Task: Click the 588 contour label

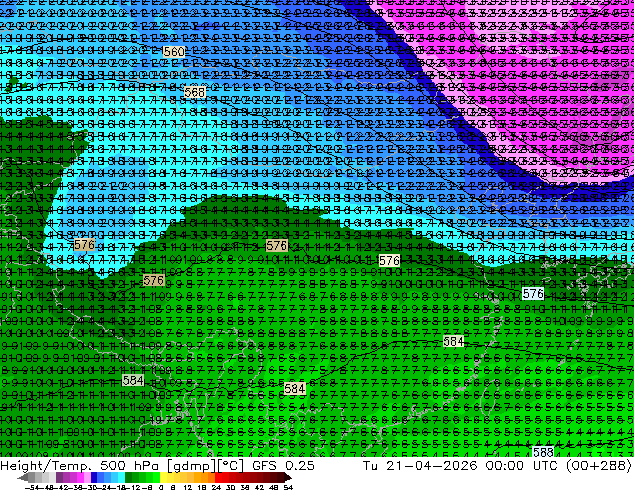Action: 543,452
